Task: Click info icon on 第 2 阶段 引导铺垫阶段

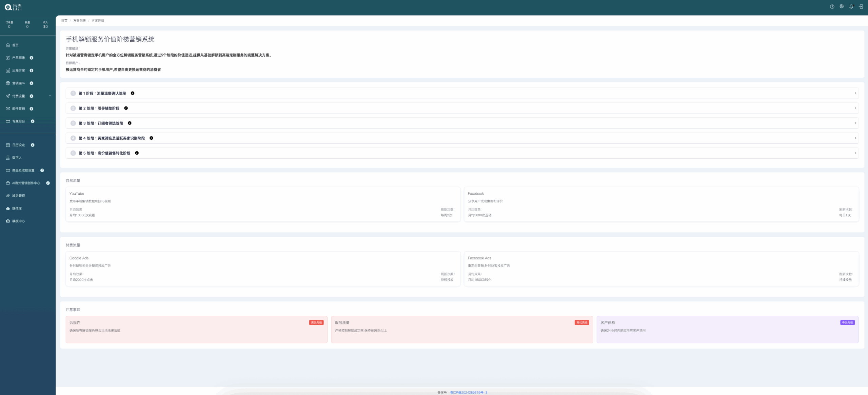Action: pos(126,108)
